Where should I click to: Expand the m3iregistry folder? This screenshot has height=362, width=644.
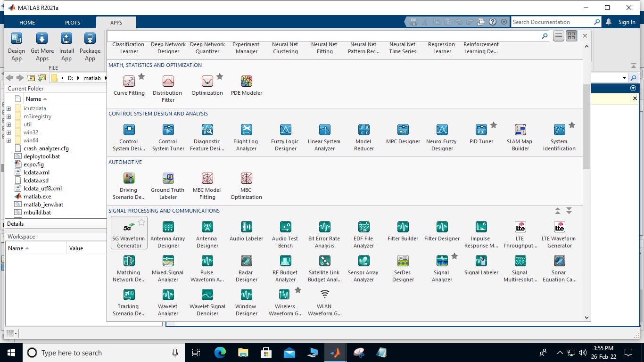click(x=8, y=116)
